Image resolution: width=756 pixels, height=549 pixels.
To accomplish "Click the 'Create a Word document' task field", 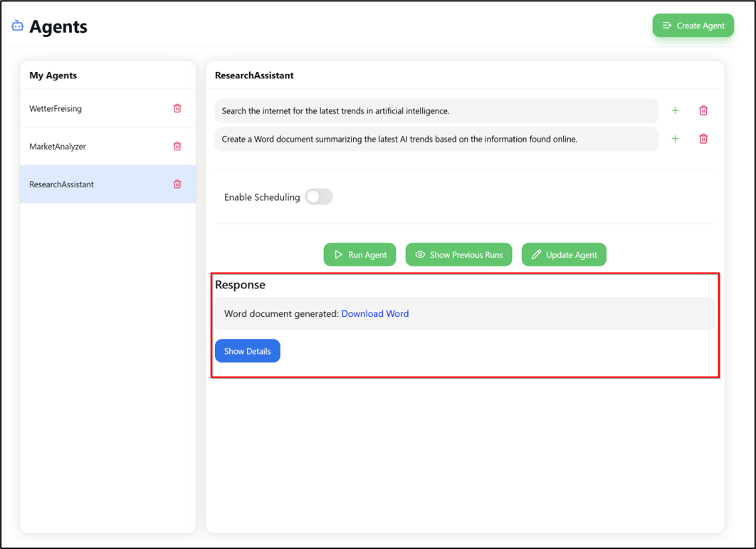I will coord(436,139).
